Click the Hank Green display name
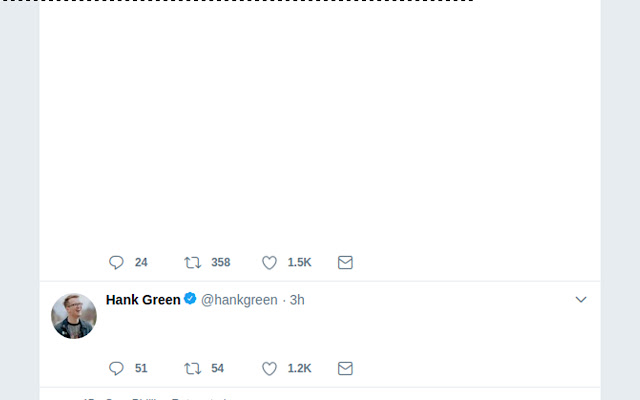 (143, 300)
